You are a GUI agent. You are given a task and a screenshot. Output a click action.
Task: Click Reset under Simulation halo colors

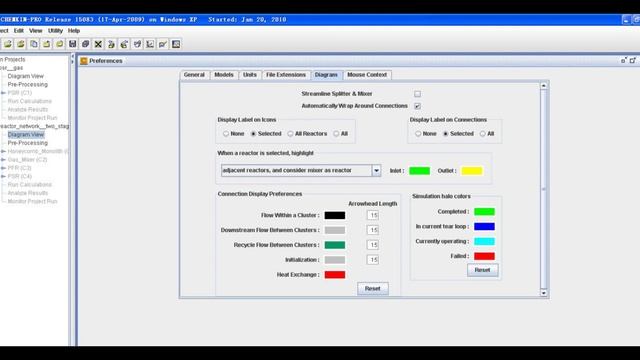click(482, 270)
